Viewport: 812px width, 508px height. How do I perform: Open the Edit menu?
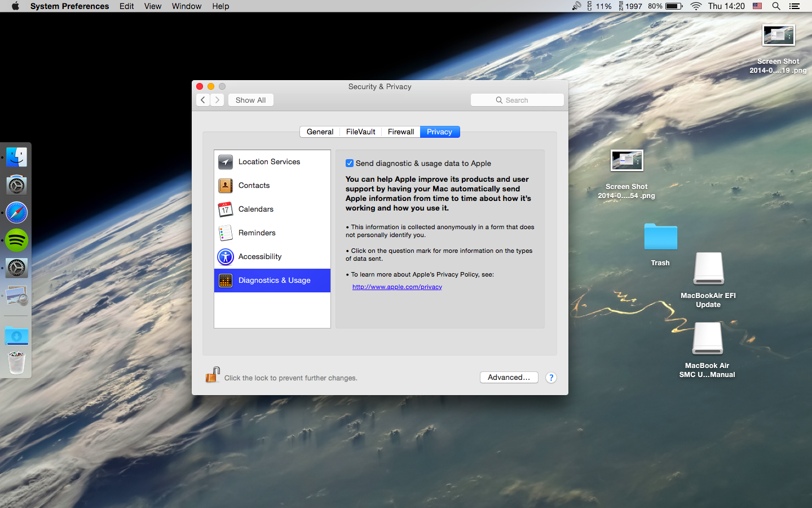[x=126, y=6]
